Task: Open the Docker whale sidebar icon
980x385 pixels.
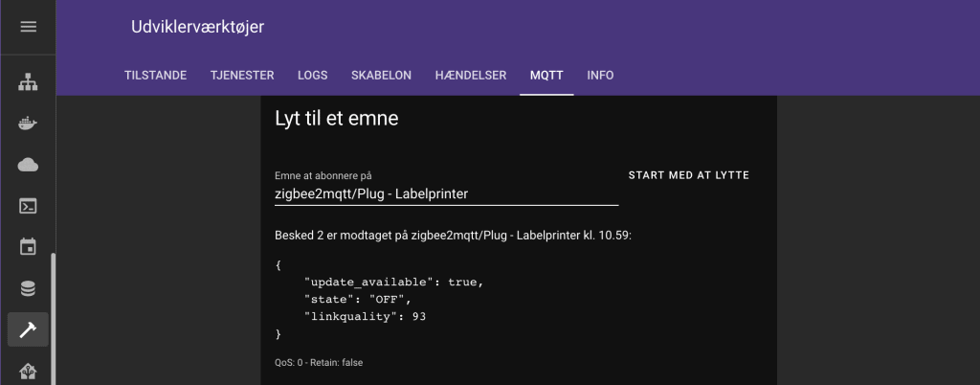Action: [x=28, y=124]
